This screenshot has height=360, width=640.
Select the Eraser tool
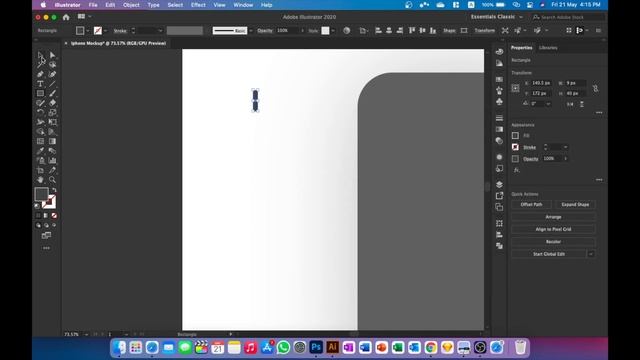point(53,103)
